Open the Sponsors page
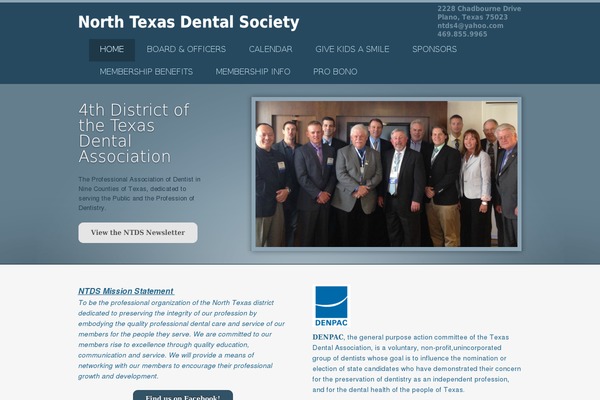600x400 pixels. [x=434, y=50]
